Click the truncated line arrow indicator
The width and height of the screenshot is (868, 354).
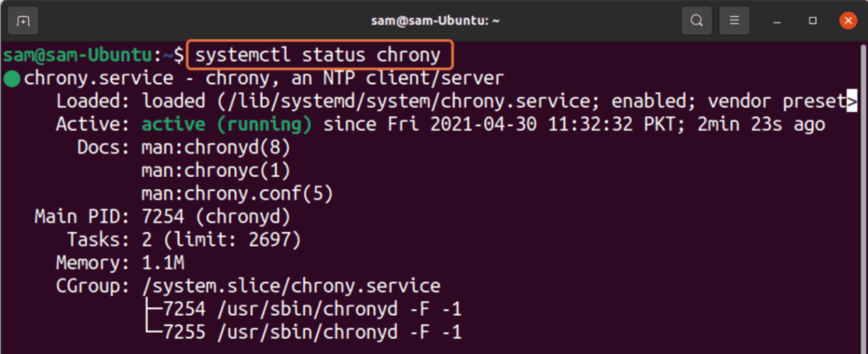point(852,102)
